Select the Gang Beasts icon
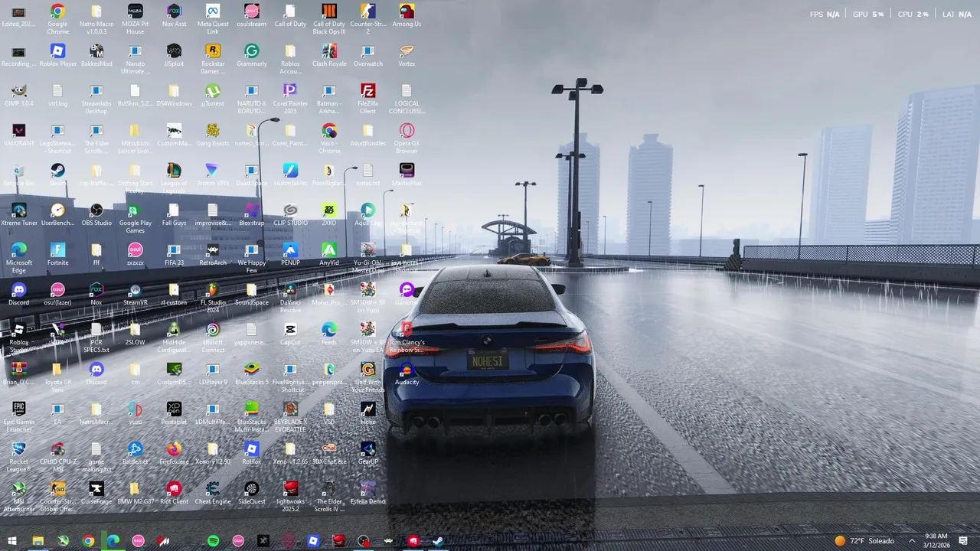Viewport: 980px width, 551px height. click(x=213, y=135)
